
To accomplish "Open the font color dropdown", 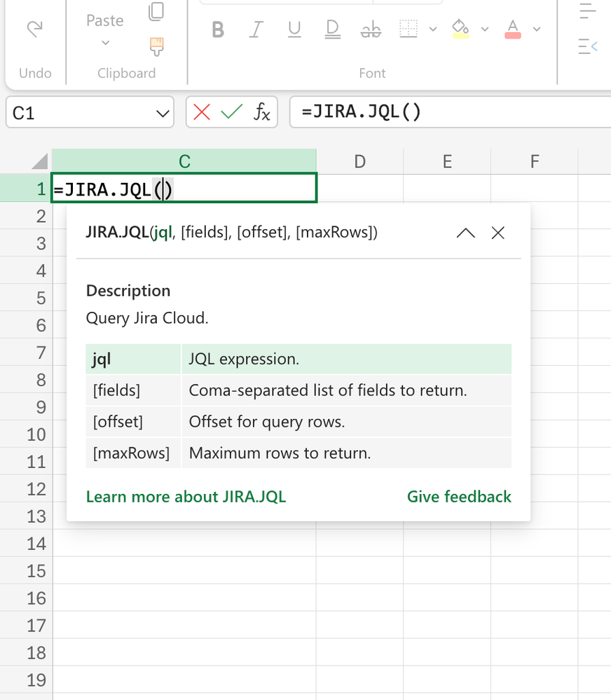I will coord(536,29).
